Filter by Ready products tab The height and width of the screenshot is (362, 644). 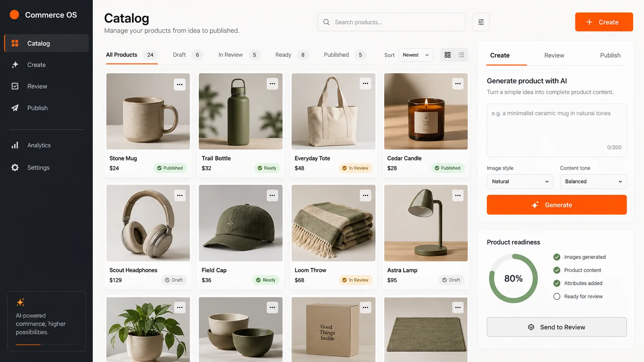pos(291,55)
